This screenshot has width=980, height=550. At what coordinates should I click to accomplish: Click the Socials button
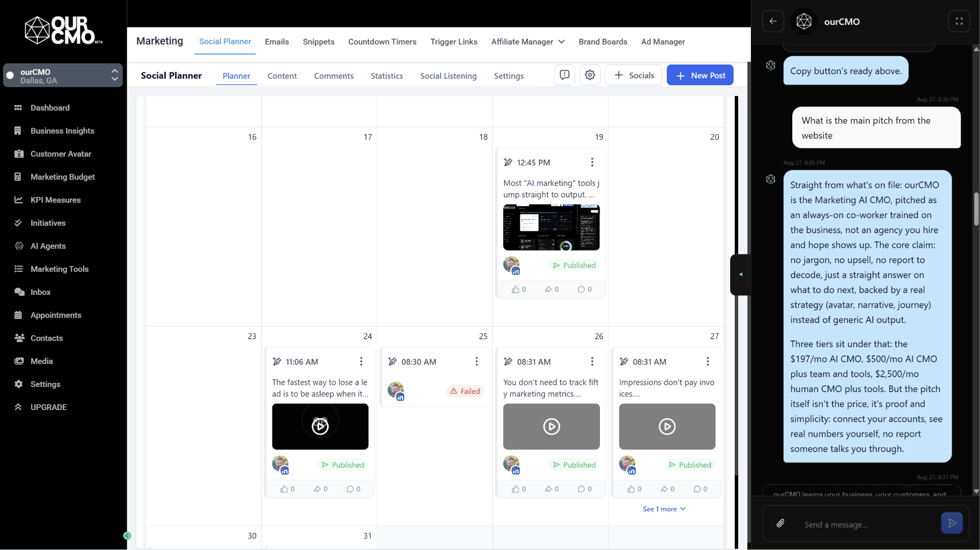pyautogui.click(x=634, y=75)
